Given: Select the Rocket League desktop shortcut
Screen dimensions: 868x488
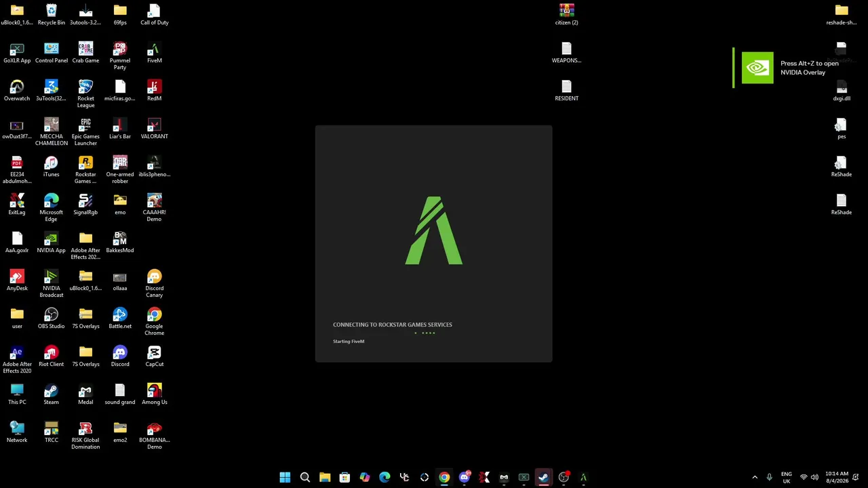Looking at the screenshot, I should 85,94.
